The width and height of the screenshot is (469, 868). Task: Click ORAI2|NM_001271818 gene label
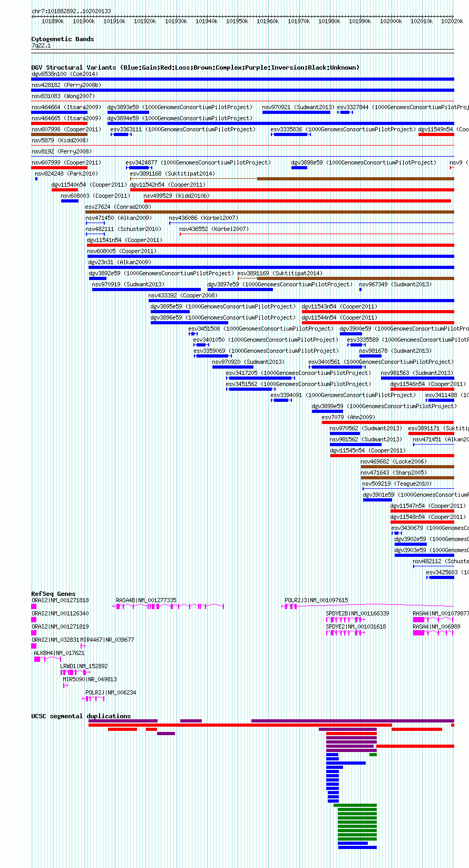60,600
